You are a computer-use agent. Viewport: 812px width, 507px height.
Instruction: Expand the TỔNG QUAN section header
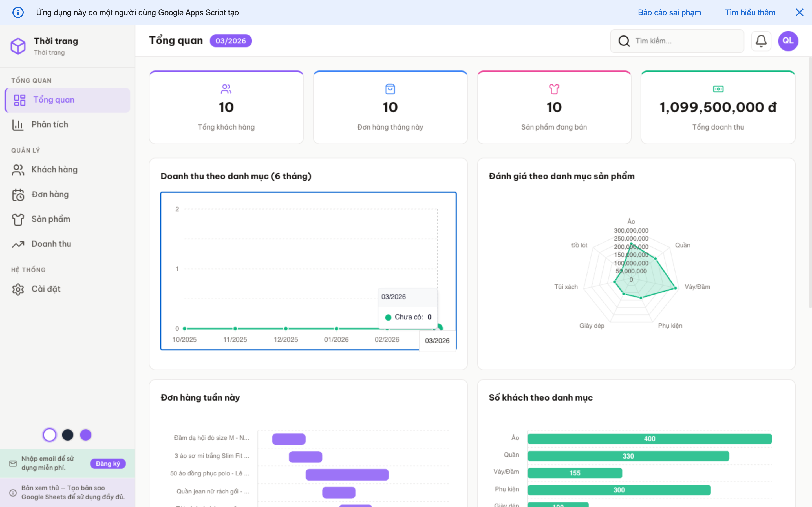pos(31,80)
